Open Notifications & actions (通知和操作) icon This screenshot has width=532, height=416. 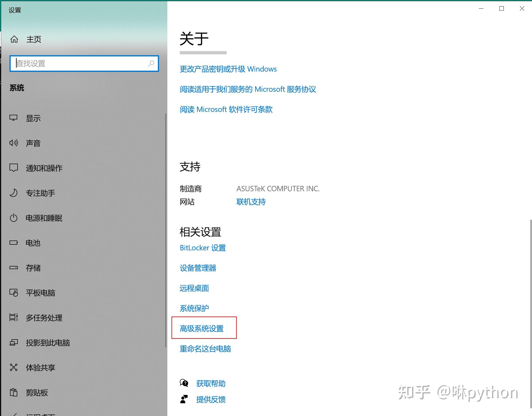[13, 168]
